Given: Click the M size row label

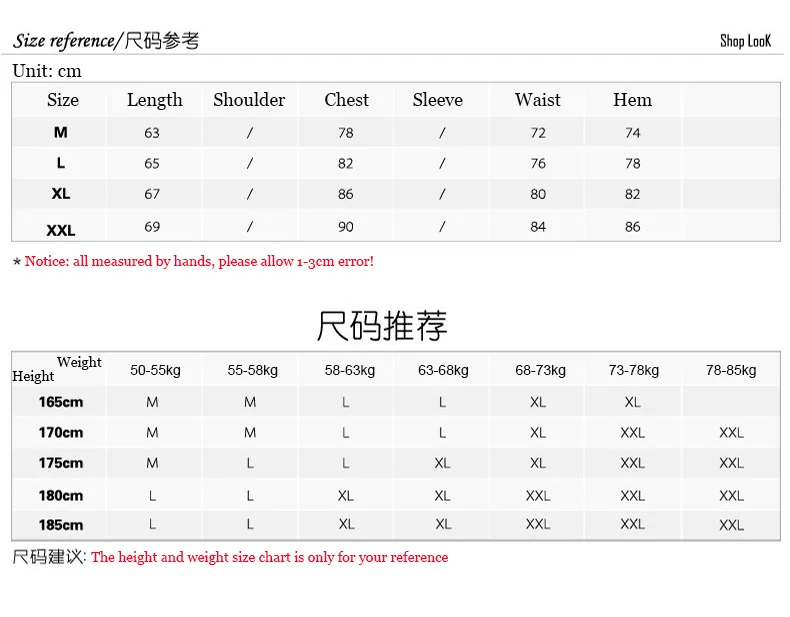Looking at the screenshot, I should point(60,132).
